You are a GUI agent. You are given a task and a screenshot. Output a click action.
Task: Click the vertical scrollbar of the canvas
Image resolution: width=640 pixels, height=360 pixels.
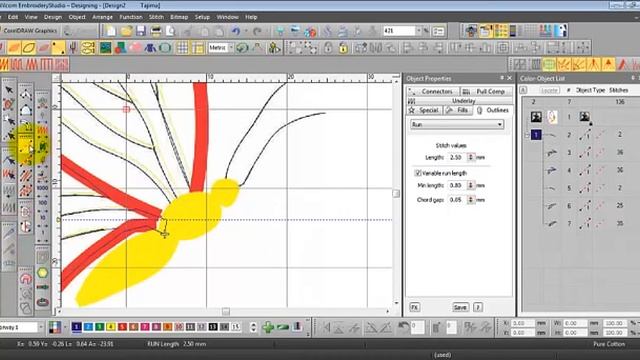(x=396, y=193)
